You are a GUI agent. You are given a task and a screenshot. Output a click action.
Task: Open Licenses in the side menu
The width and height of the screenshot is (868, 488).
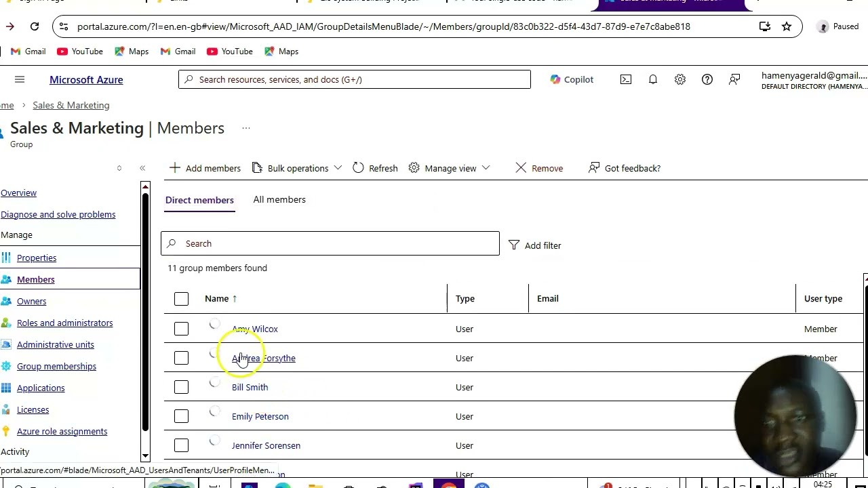(x=33, y=410)
